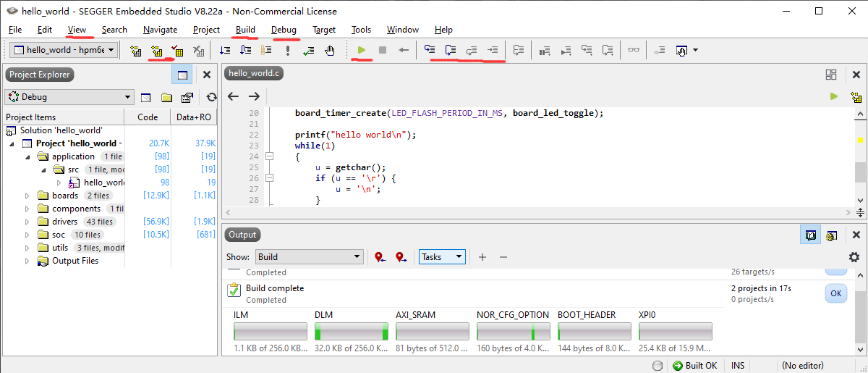This screenshot has width=868, height=373.
Task: Click the DLM memory usage bar
Action: coord(352,332)
